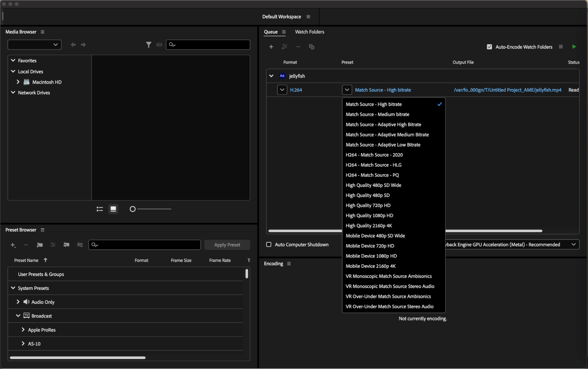Viewport: 588px width, 369px height.
Task: Enable Auto Computer Shutdown checkbox
Action: click(269, 245)
